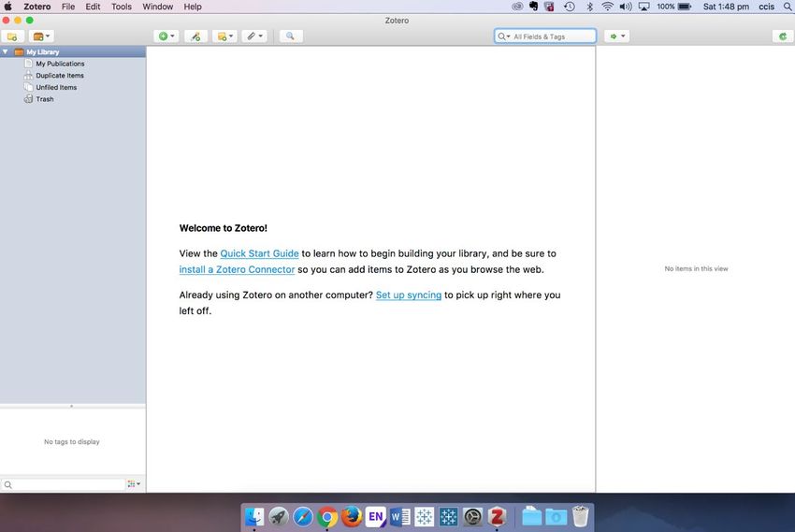Click the AirPlay display menu bar icon
This screenshot has width=795, height=532.
(643, 7)
